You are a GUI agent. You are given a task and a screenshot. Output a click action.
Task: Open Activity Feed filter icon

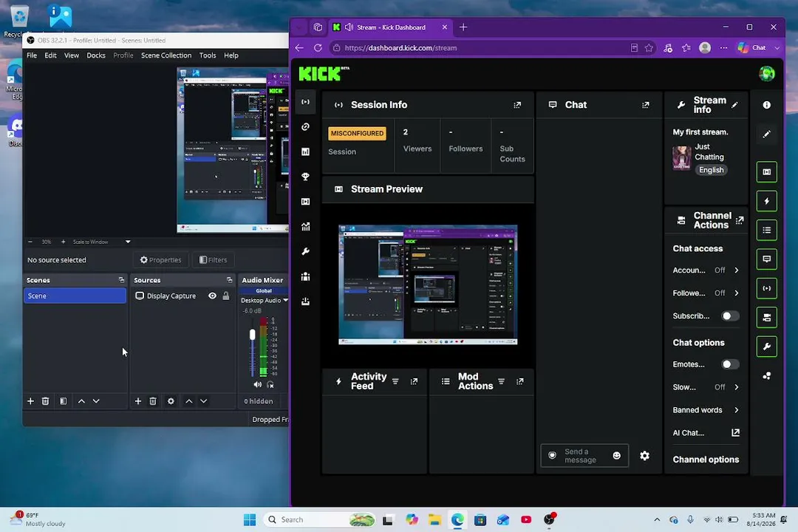(x=395, y=381)
